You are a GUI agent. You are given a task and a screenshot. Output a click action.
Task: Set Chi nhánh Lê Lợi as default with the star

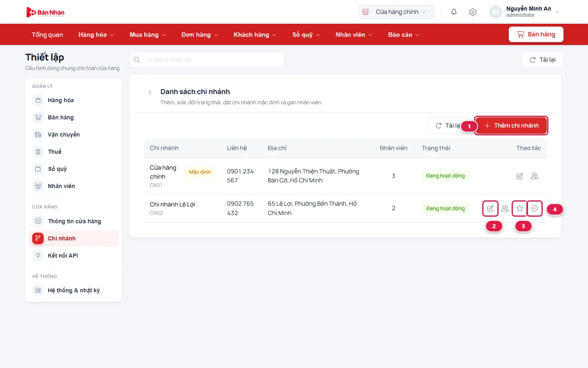pyautogui.click(x=520, y=209)
